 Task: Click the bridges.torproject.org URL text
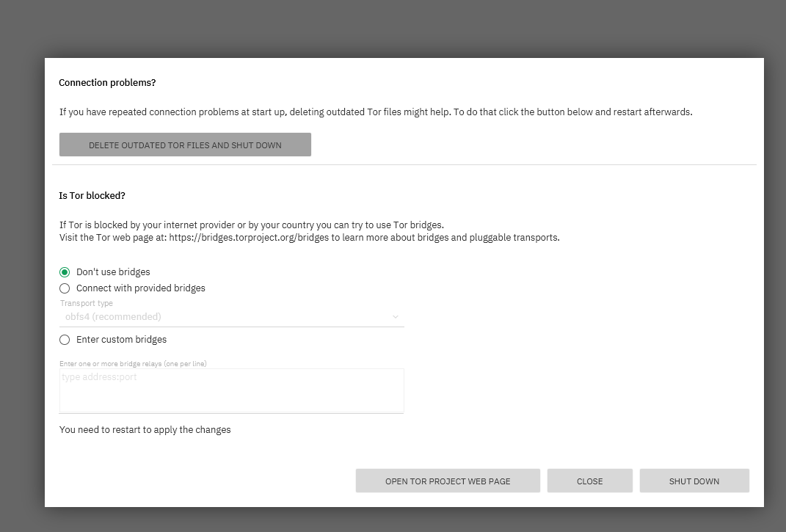point(249,238)
